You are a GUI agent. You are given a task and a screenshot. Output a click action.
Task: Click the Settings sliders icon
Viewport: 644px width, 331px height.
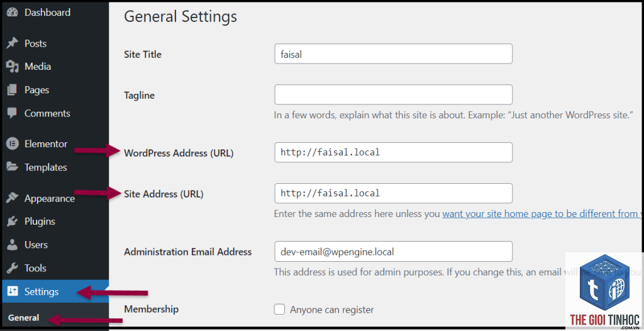point(13,291)
